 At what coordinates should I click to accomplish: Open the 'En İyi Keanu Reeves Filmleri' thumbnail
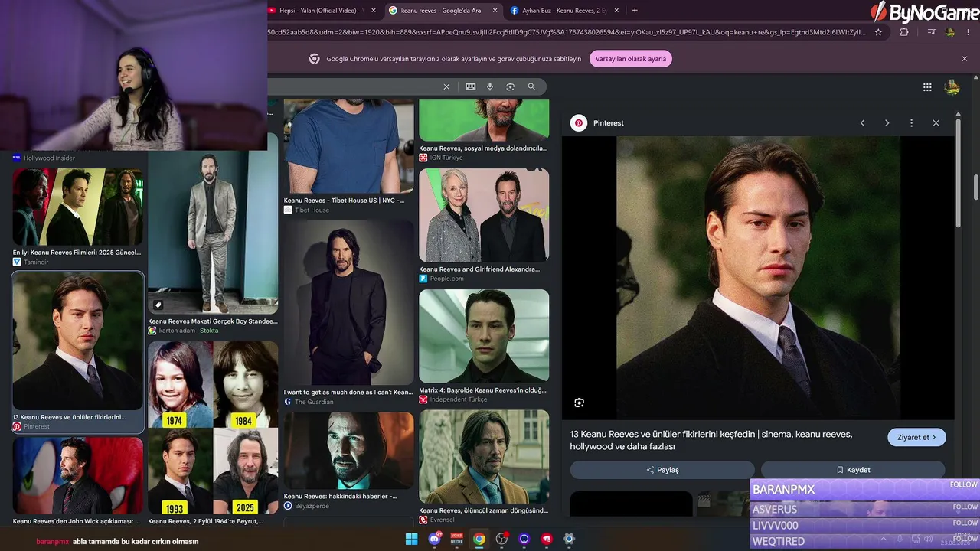tap(77, 207)
